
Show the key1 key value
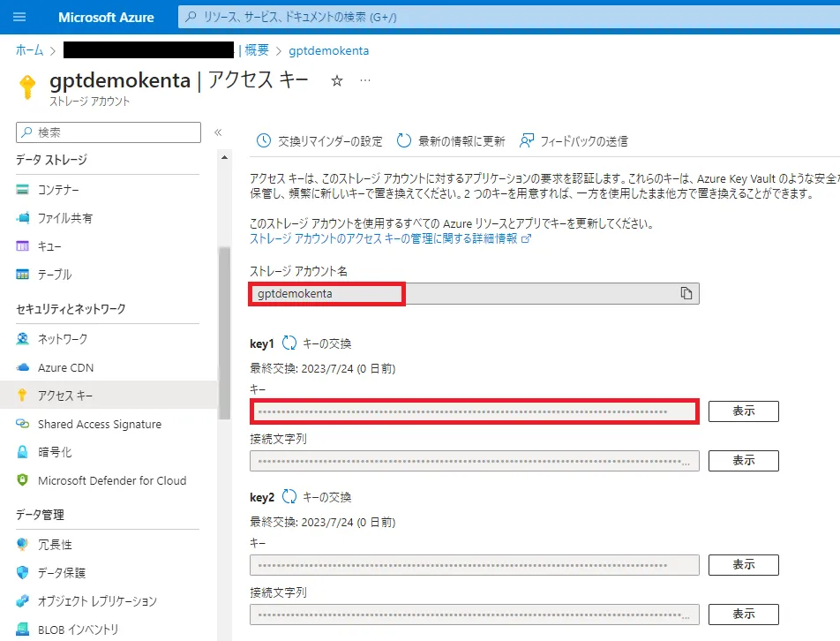click(744, 411)
